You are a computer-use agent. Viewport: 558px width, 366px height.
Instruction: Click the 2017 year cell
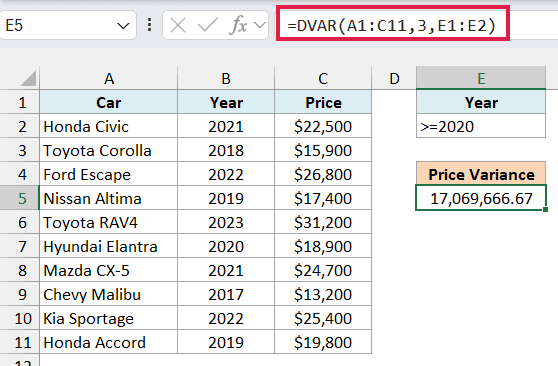[226, 294]
